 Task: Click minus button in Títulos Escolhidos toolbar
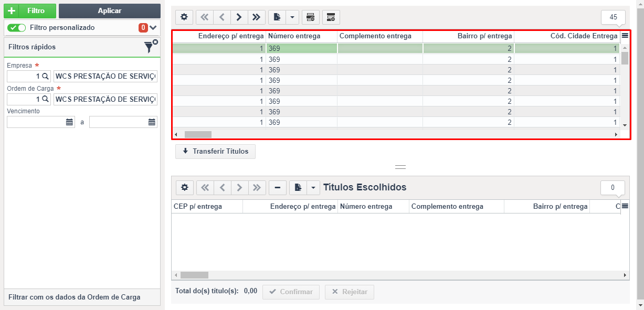click(278, 187)
